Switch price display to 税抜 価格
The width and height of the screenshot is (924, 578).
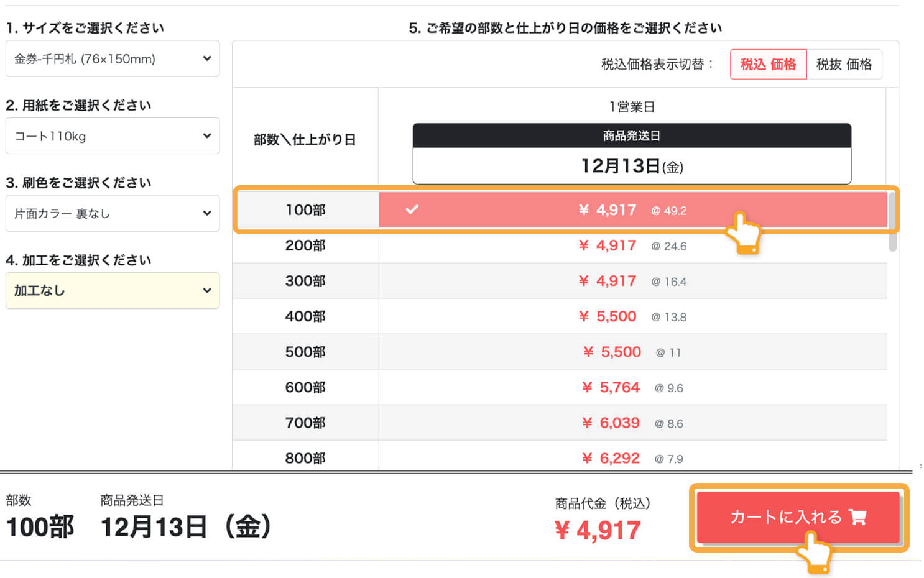845,64
